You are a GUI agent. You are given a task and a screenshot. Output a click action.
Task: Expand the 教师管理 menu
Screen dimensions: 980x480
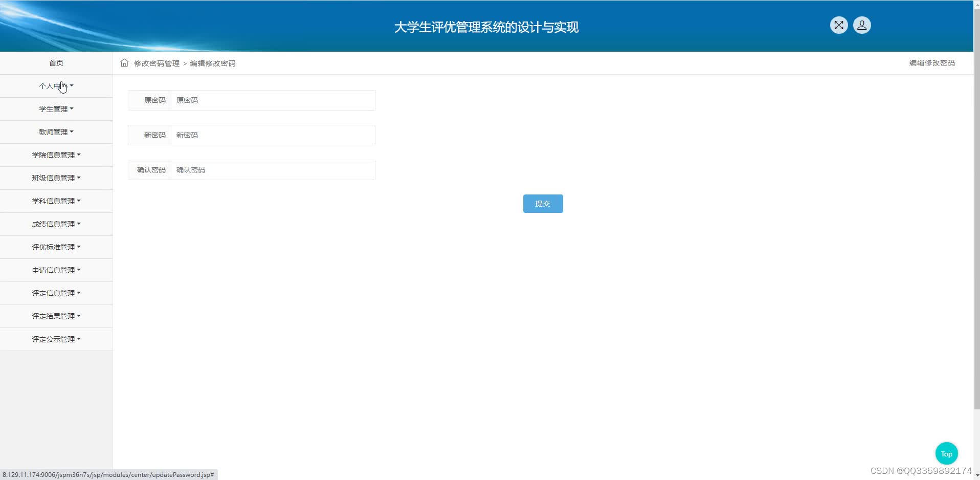(x=56, y=132)
